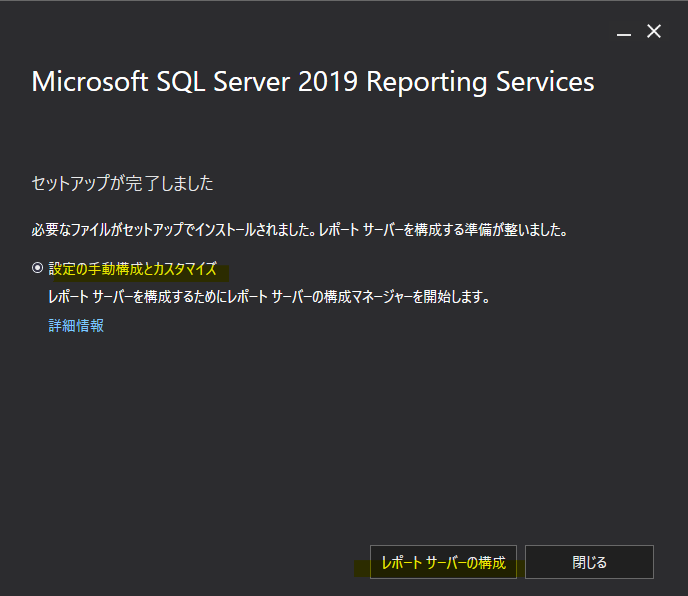This screenshot has height=596, width=688.
Task: Select the 設定の手動構成とカスタマイズ radio button
Action: (x=38, y=269)
